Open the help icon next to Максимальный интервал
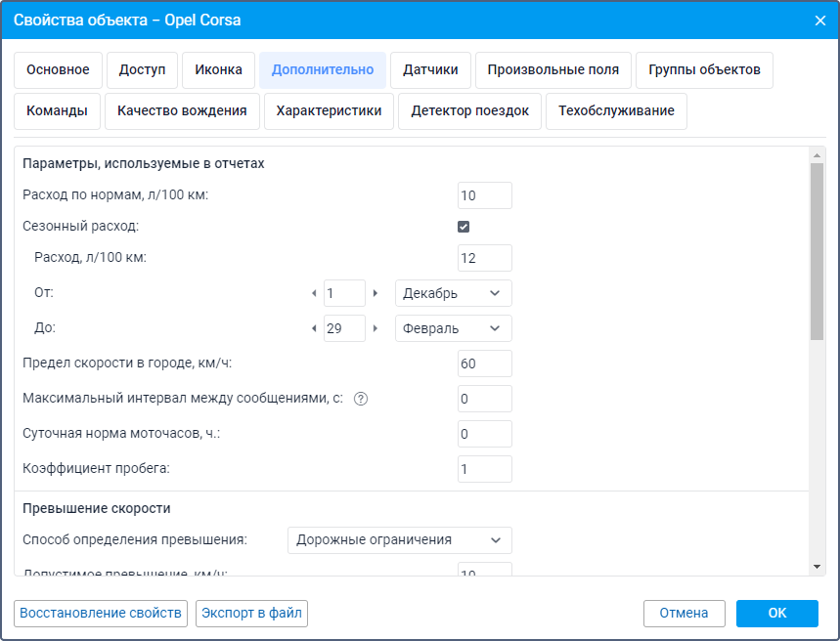840x641 pixels. click(x=361, y=399)
